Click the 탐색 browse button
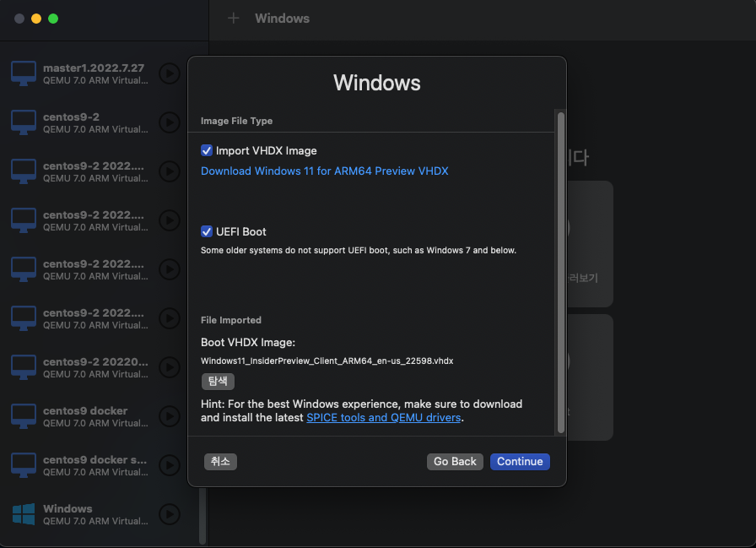Screen dimensions: 756x548 click(218, 382)
